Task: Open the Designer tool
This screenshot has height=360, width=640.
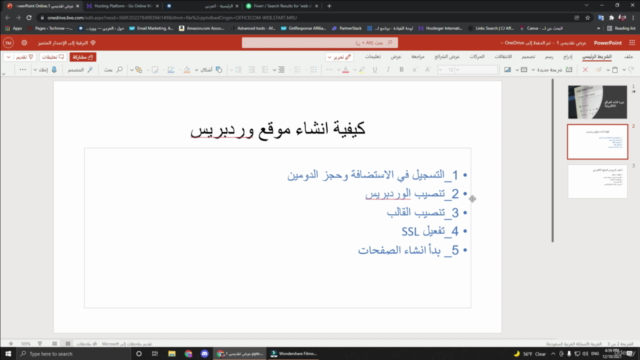Action: [x=80, y=70]
